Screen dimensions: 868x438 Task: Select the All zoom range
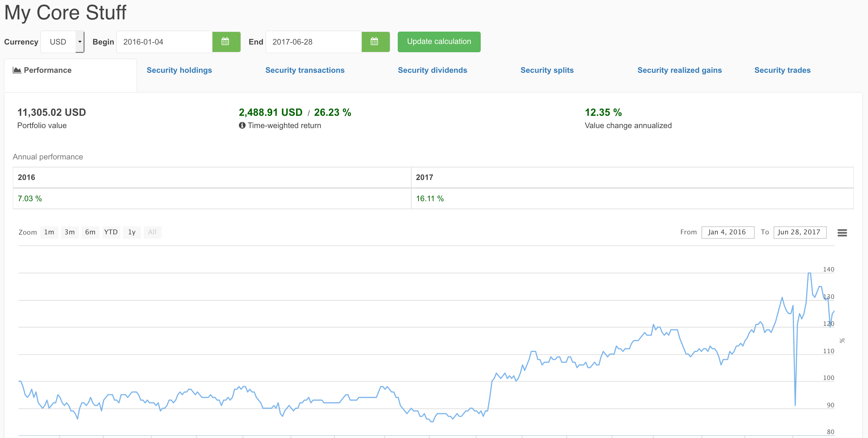(x=152, y=232)
